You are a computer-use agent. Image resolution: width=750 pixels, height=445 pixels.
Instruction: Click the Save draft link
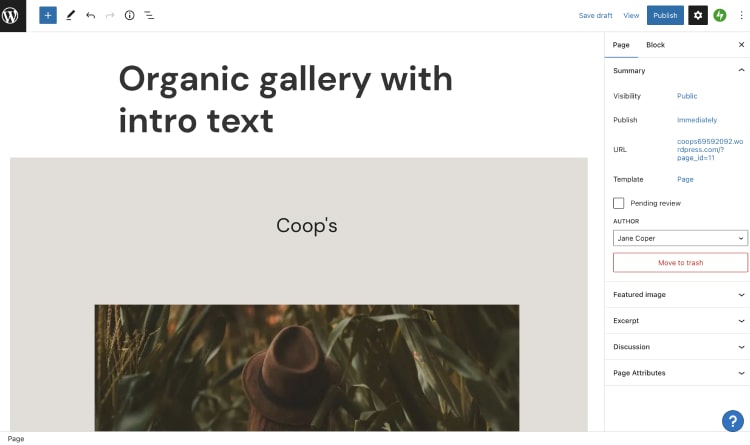(595, 15)
